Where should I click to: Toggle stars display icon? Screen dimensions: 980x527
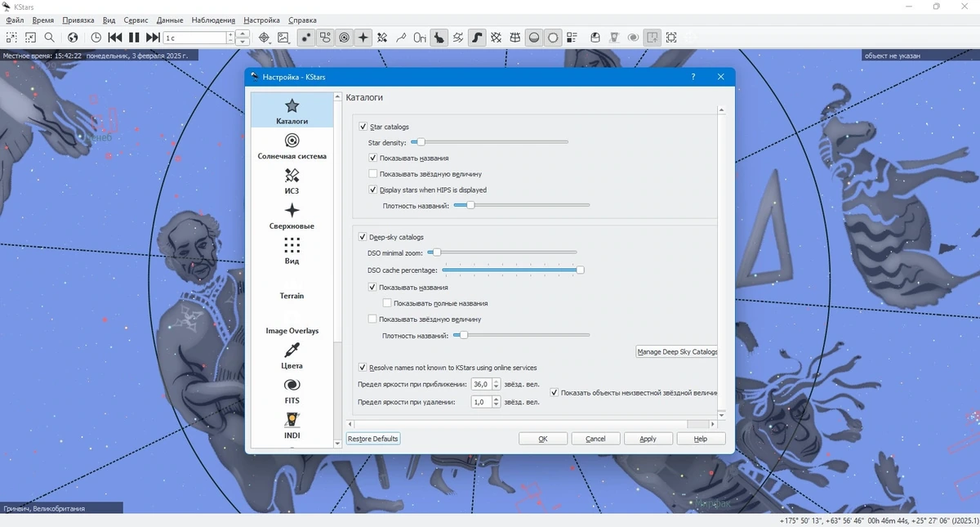tap(306, 37)
